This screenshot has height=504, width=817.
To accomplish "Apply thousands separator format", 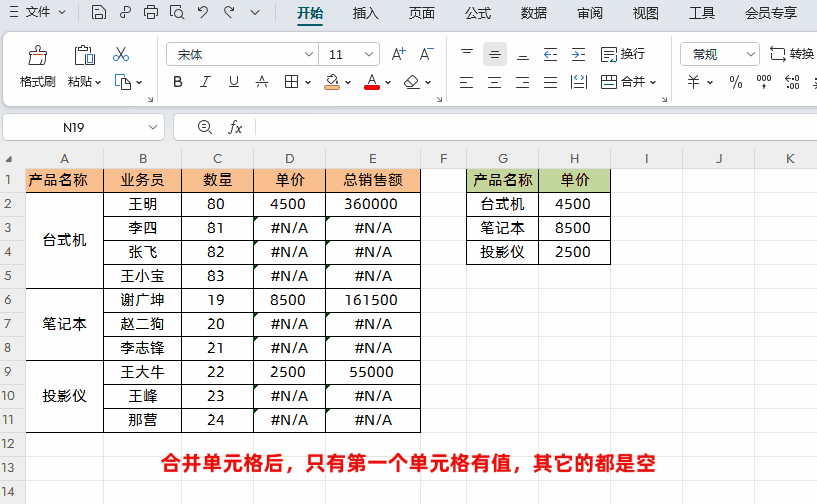I will [x=764, y=82].
